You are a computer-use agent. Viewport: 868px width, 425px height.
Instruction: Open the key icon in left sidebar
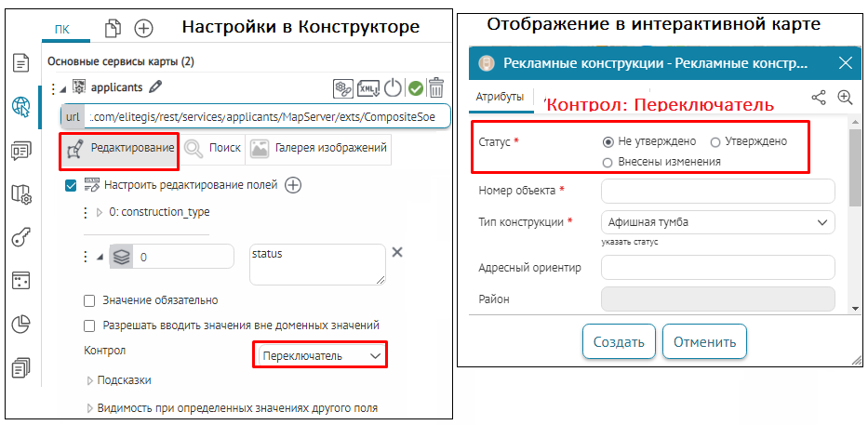pyautogui.click(x=20, y=237)
